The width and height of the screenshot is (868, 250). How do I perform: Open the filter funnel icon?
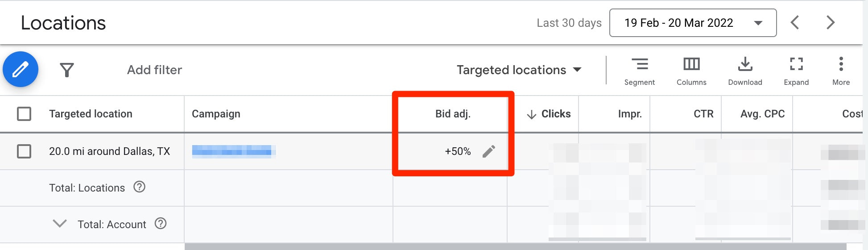67,70
